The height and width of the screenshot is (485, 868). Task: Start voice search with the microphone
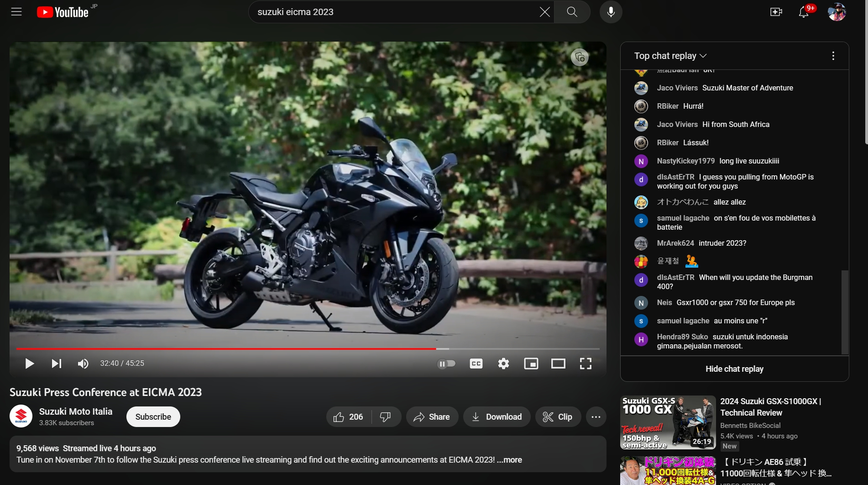click(611, 12)
